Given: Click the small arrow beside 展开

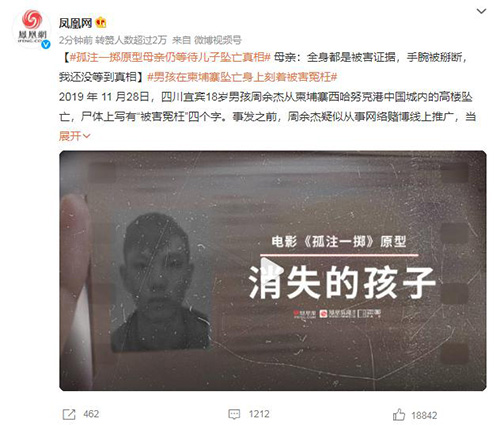Looking at the screenshot, I should click(x=86, y=136).
